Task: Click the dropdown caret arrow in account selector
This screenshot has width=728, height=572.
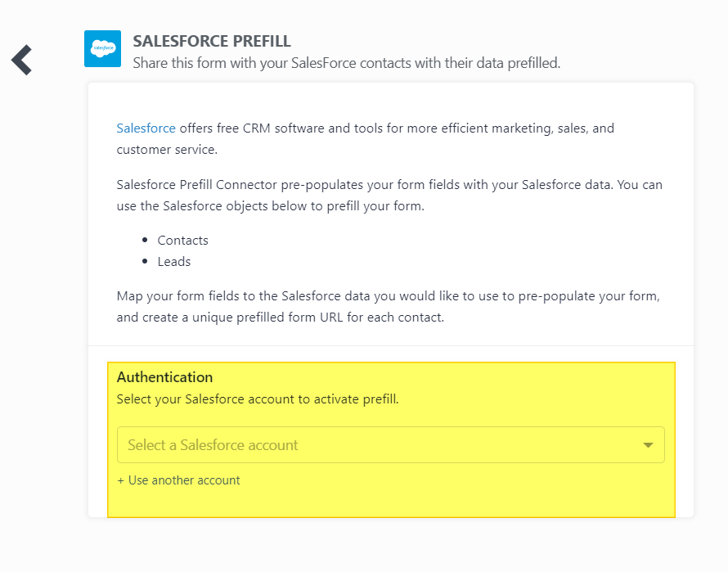Action: 648,445
